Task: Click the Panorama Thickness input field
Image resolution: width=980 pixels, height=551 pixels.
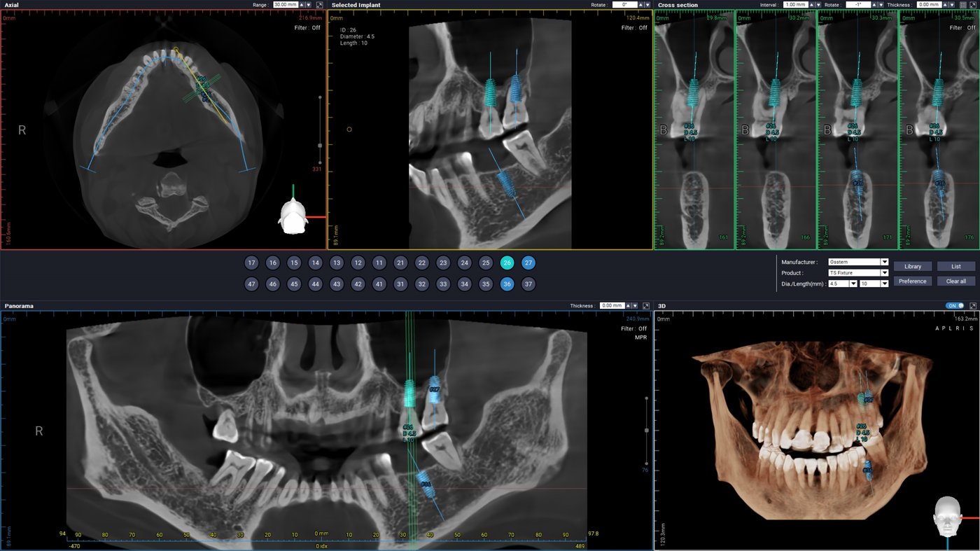Action: tap(611, 306)
